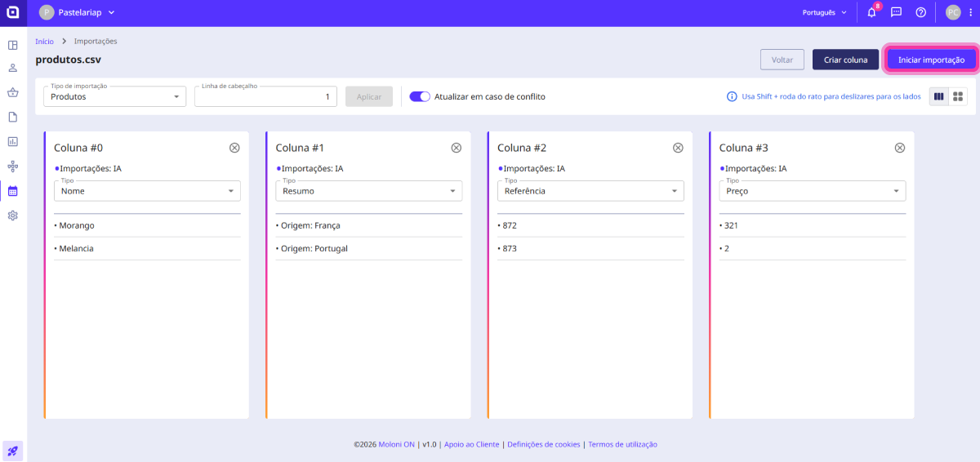Click the P company avatar circle
The width and height of the screenshot is (980, 462).
[46, 12]
